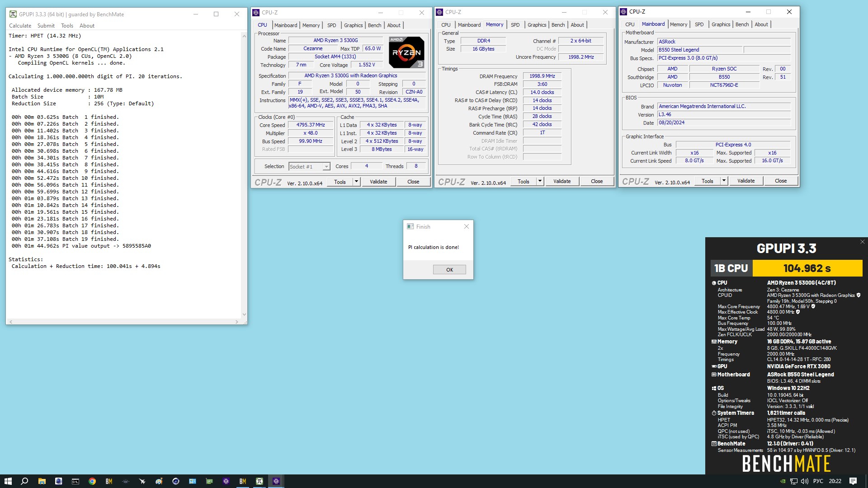868x488 pixels.
Task: Open the About menu in GPUPI
Action: (x=87, y=26)
